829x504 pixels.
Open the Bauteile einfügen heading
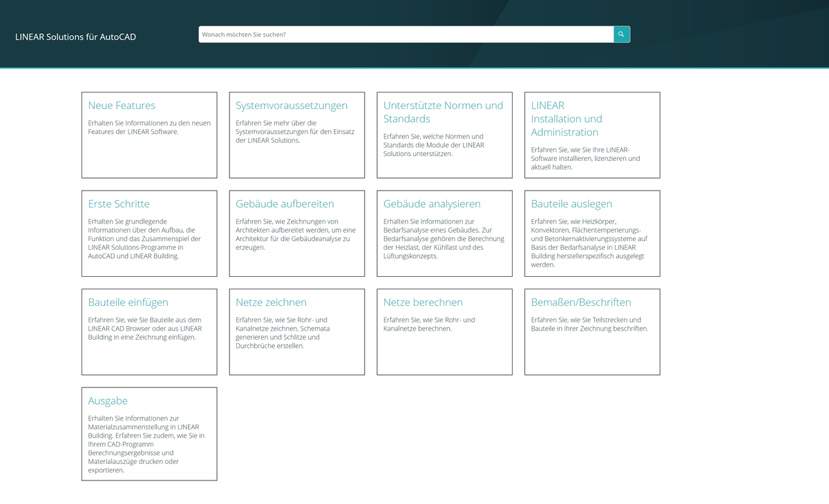128,302
